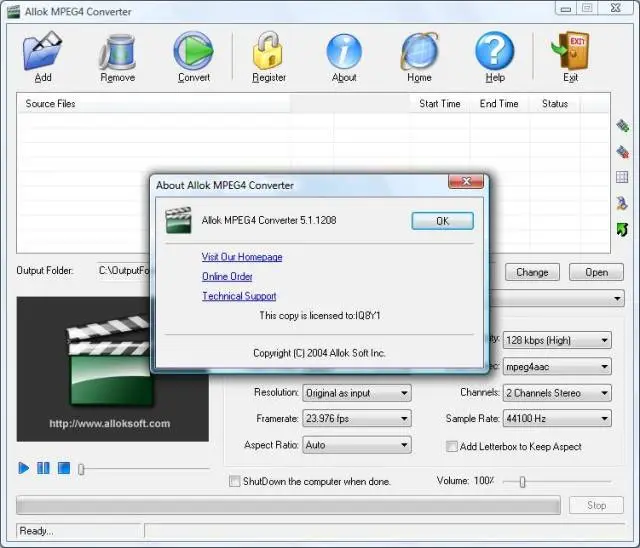Click the Open output folder button
The width and height of the screenshot is (640, 548).
click(x=596, y=272)
